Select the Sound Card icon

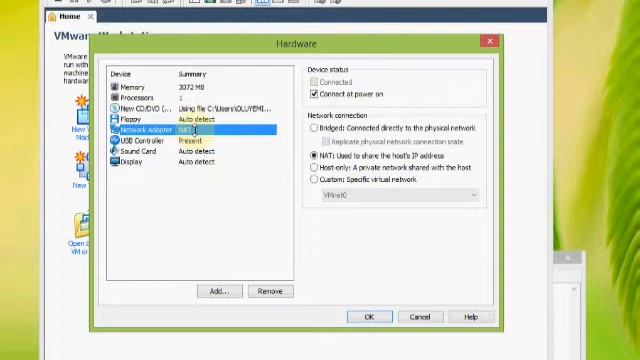click(115, 151)
